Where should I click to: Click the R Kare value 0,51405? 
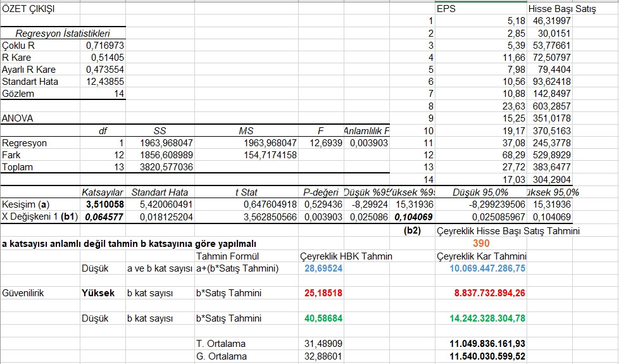click(x=108, y=58)
